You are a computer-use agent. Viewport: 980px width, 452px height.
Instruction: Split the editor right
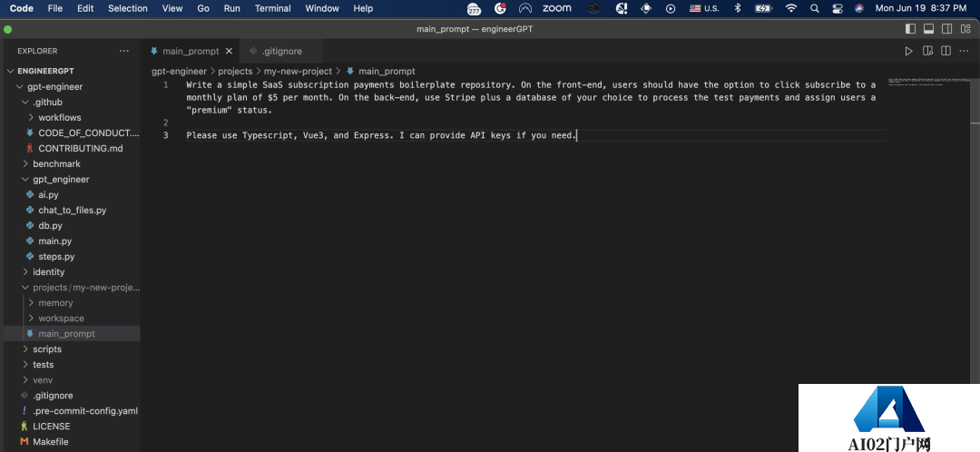pos(946,52)
